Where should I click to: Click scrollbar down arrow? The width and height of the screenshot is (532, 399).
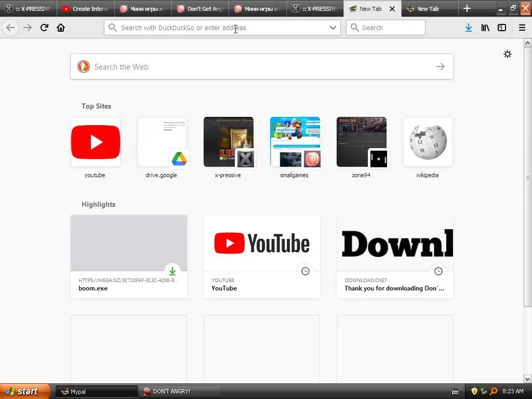(527, 379)
